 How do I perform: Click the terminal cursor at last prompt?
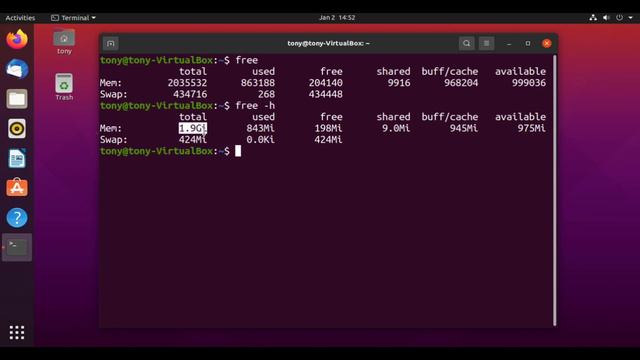[238, 151]
